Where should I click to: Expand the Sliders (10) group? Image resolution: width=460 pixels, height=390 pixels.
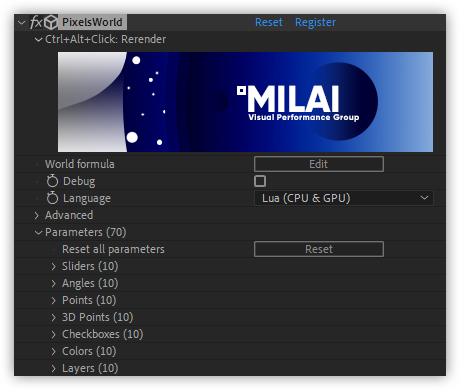54,266
